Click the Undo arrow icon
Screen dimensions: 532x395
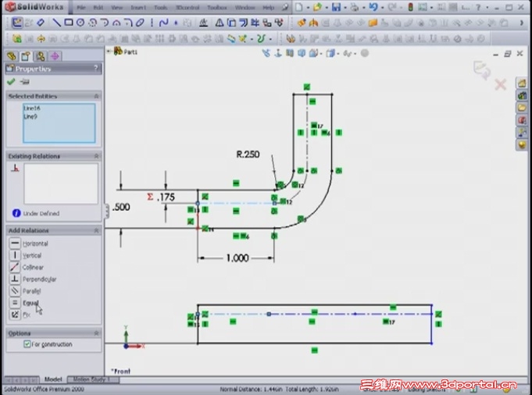coord(373,7)
